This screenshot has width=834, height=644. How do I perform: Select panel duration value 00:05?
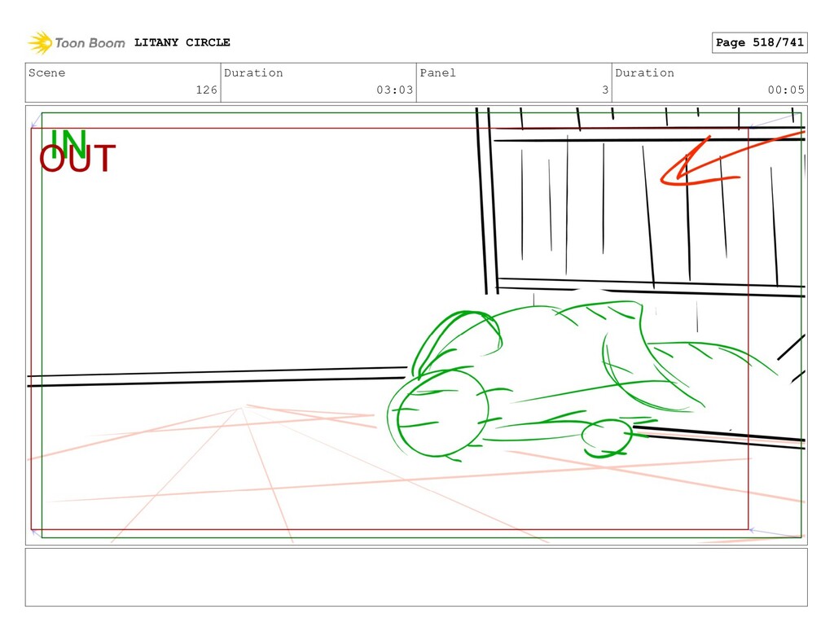[786, 90]
